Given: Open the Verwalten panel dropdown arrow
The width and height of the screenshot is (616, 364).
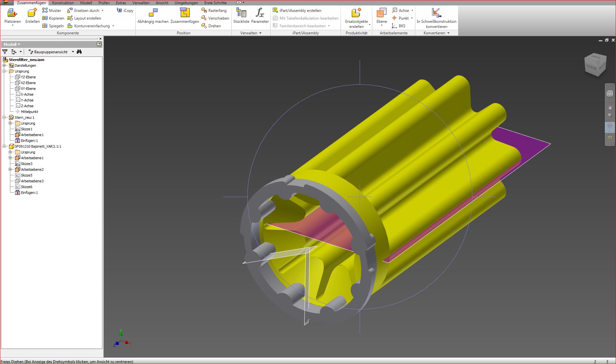Looking at the screenshot, I should point(260,33).
